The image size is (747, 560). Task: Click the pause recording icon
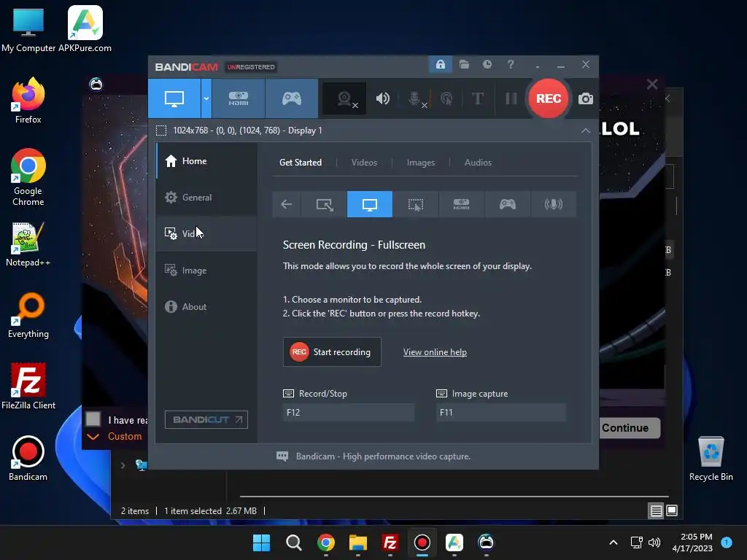coord(511,98)
